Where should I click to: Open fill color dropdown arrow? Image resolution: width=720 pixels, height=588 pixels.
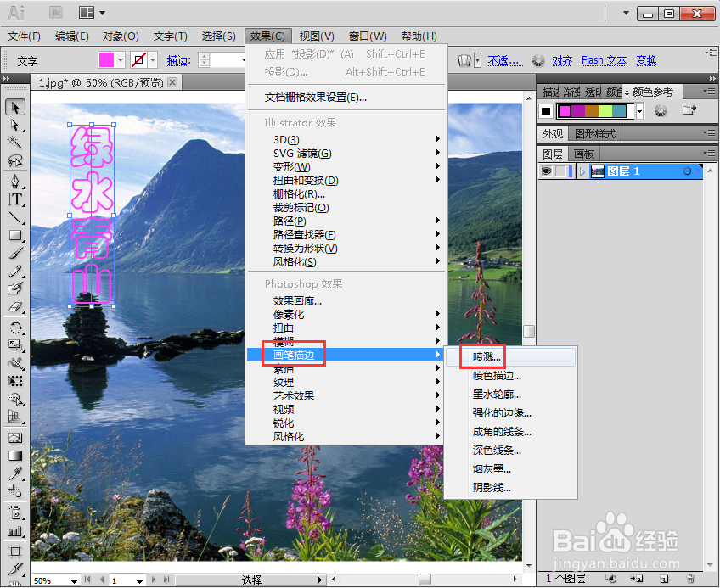pos(121,59)
